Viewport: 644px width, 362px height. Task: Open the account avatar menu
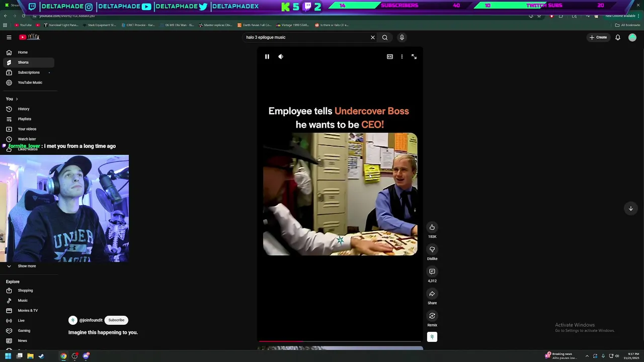(x=632, y=37)
